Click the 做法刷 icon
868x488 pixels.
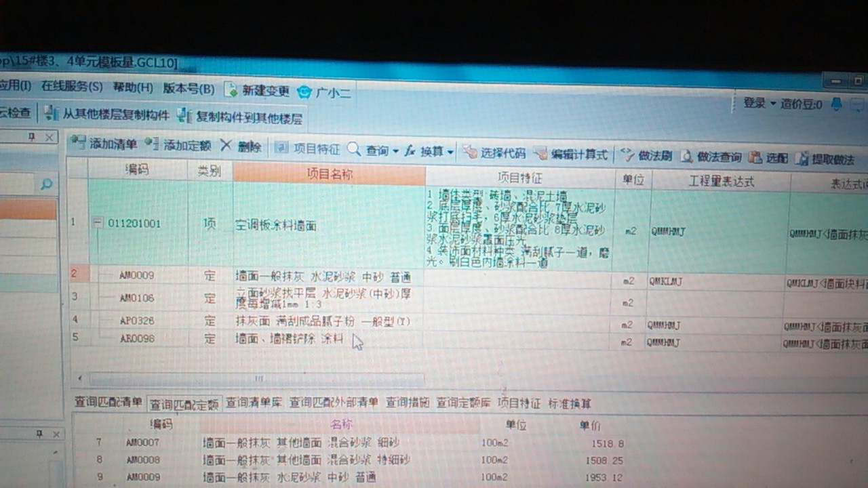tap(628, 155)
